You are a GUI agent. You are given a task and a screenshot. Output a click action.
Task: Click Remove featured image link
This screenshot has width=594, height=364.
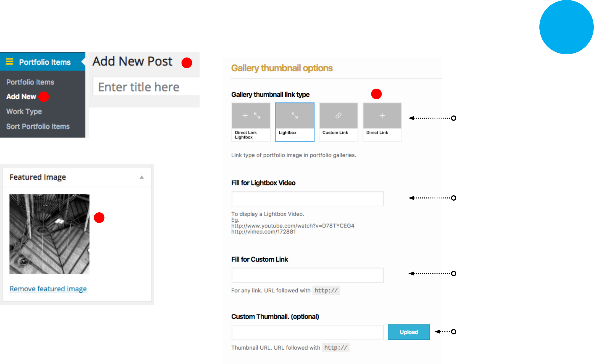coord(48,289)
